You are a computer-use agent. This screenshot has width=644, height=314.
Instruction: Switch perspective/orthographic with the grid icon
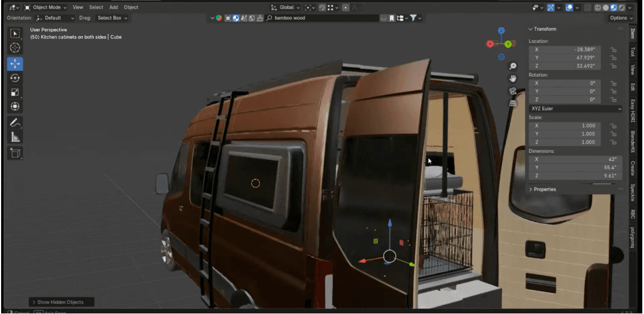pyautogui.click(x=513, y=103)
